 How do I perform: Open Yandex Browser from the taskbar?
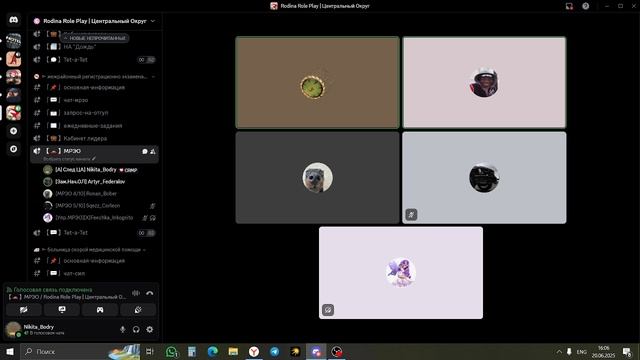coord(254,351)
